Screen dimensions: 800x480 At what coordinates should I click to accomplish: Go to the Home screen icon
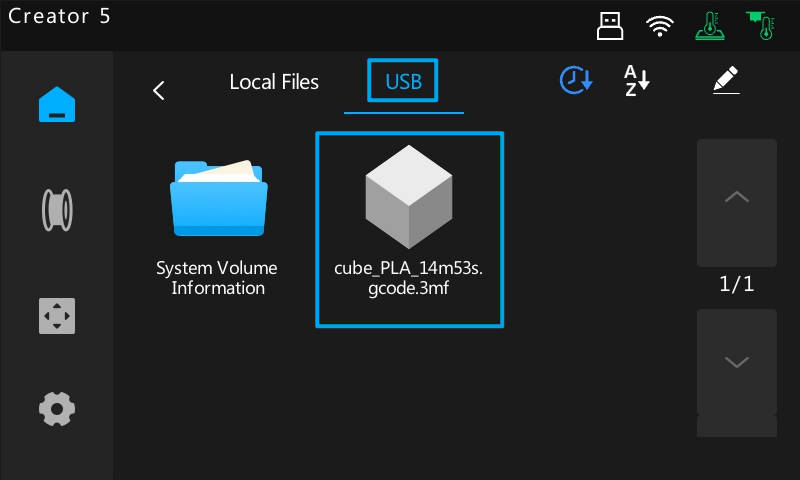point(57,105)
